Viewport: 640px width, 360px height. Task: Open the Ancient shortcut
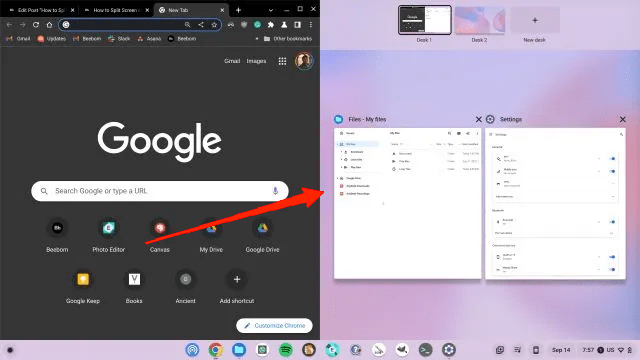[x=185, y=287]
